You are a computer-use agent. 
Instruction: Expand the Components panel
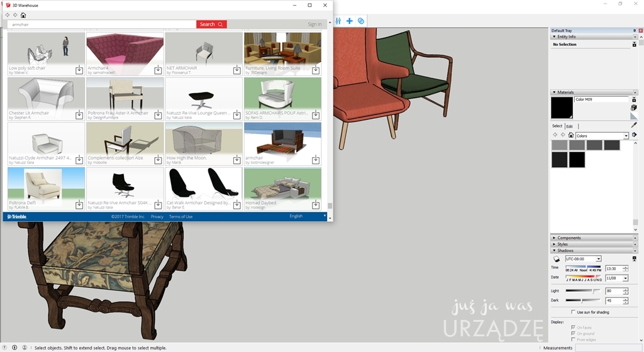point(554,238)
